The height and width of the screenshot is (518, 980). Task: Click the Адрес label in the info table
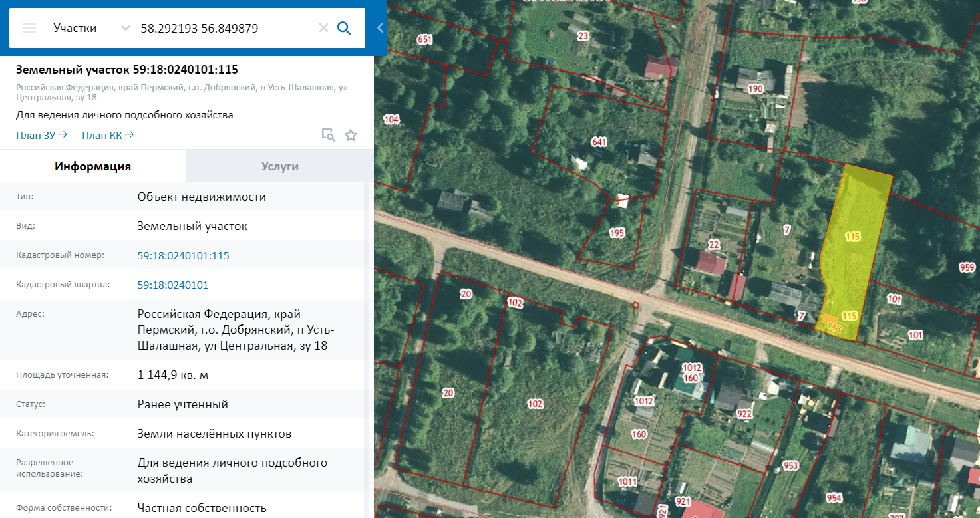[30, 314]
